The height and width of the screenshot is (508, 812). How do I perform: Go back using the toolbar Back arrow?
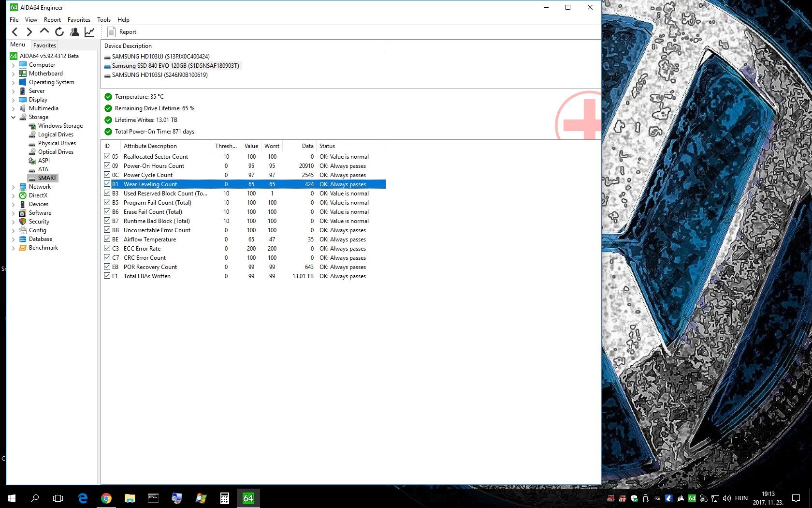15,32
